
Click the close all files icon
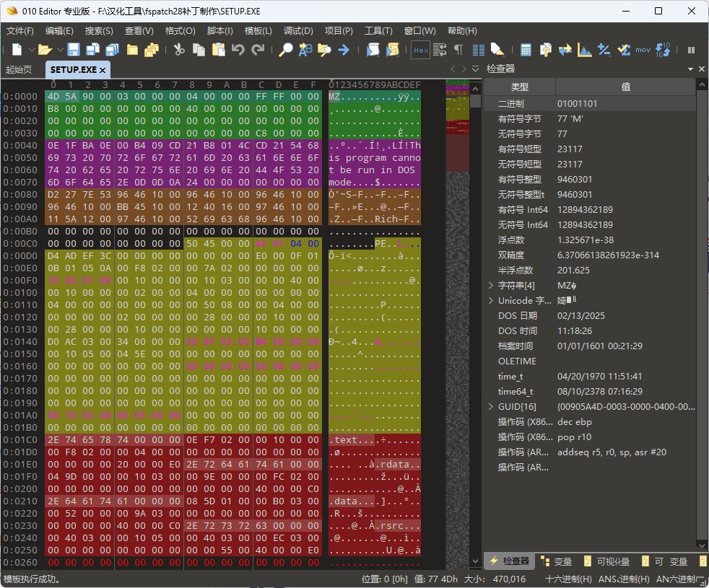tap(152, 49)
